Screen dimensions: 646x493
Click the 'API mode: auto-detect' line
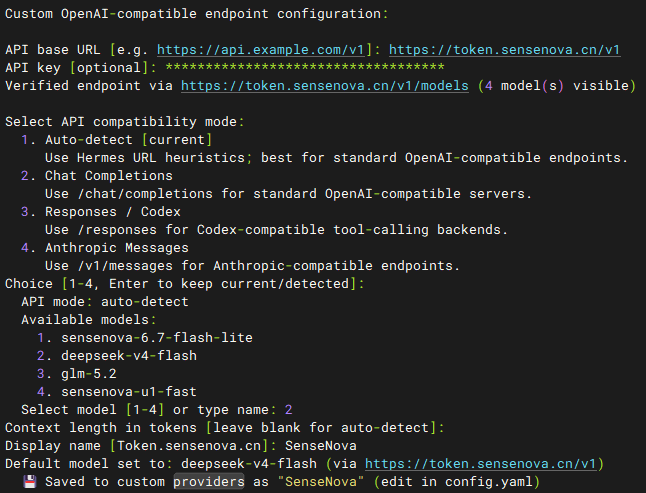pos(105,302)
